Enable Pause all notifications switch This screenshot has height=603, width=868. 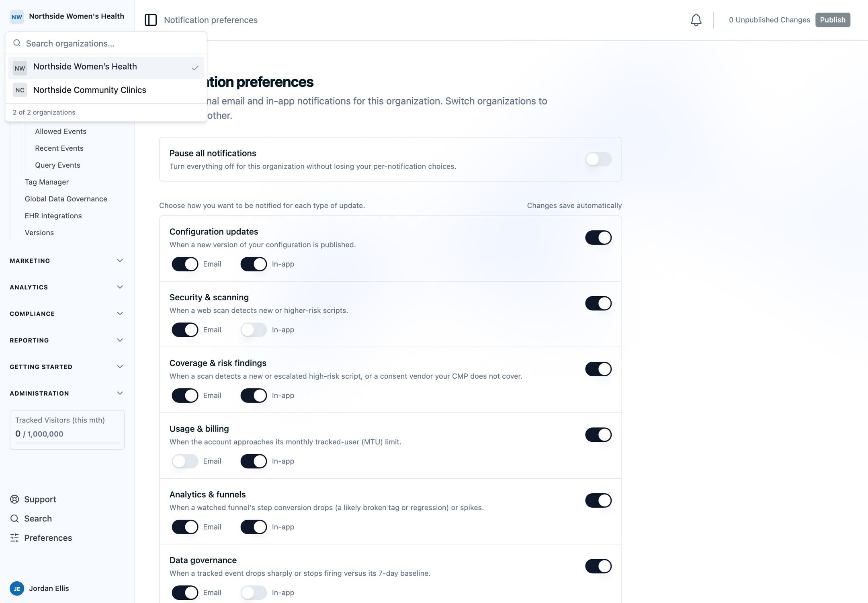point(598,159)
